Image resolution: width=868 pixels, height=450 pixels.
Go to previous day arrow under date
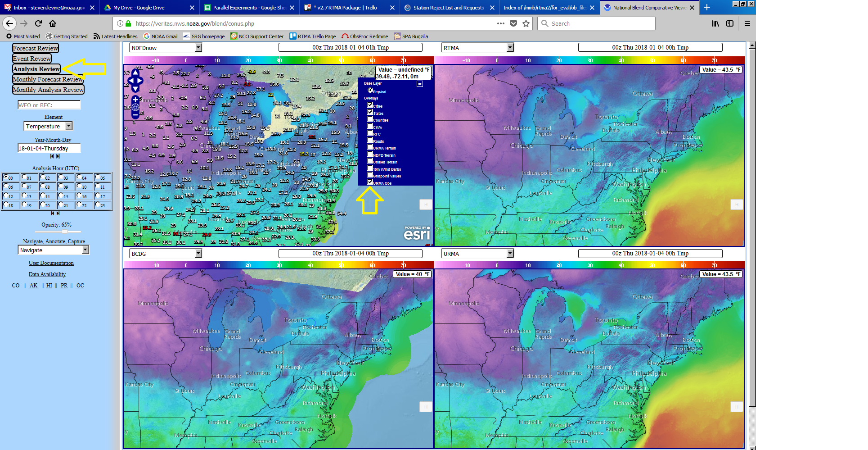52,156
